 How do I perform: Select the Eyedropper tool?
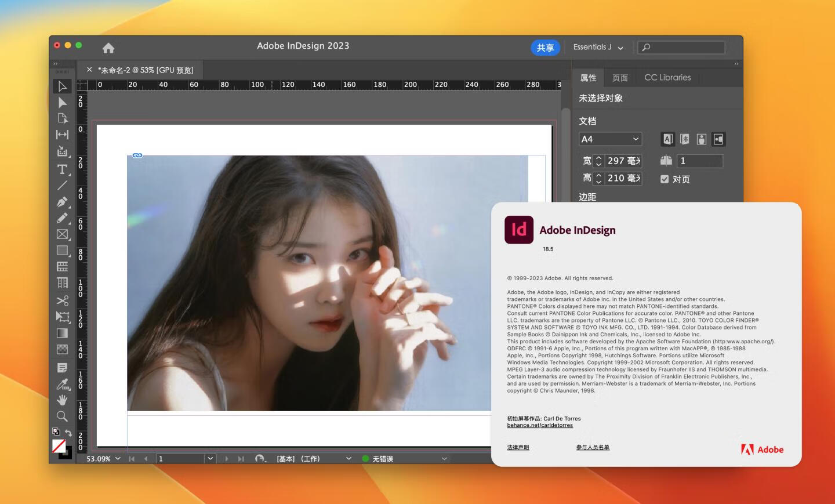pyautogui.click(x=62, y=384)
